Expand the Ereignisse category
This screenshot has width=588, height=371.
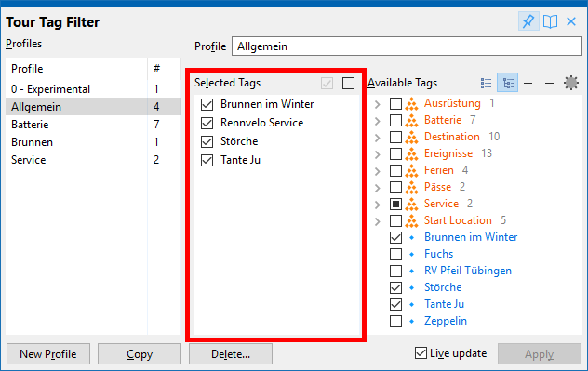(x=378, y=154)
